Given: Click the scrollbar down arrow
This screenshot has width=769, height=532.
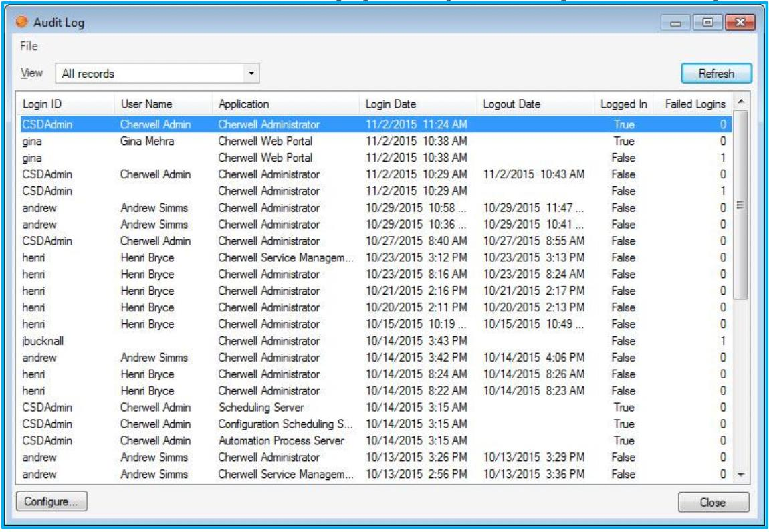Looking at the screenshot, I should (740, 475).
